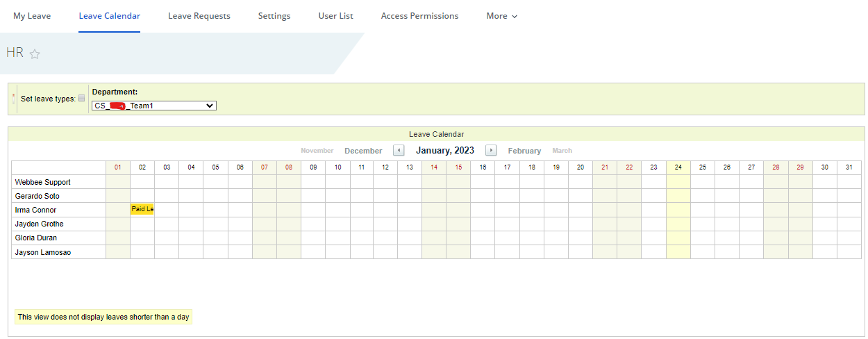This screenshot has height=339, width=868.
Task: Jump to November in the calendar
Action: tap(317, 151)
